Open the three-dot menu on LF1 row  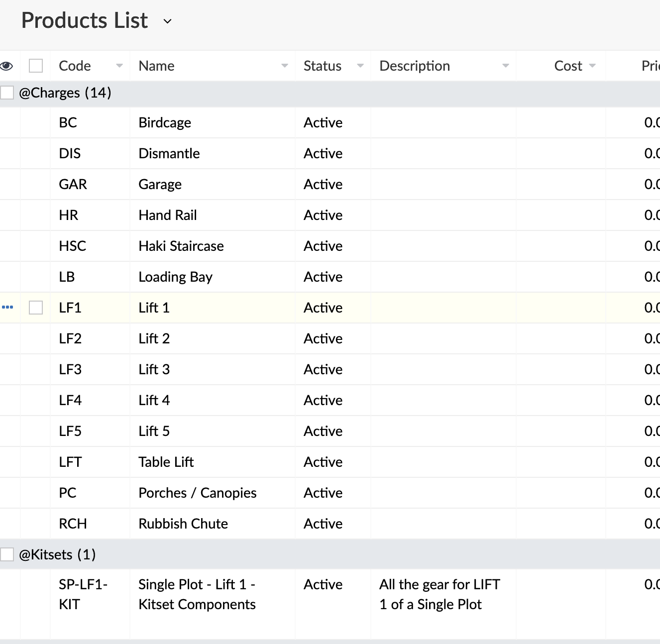pyautogui.click(x=7, y=307)
